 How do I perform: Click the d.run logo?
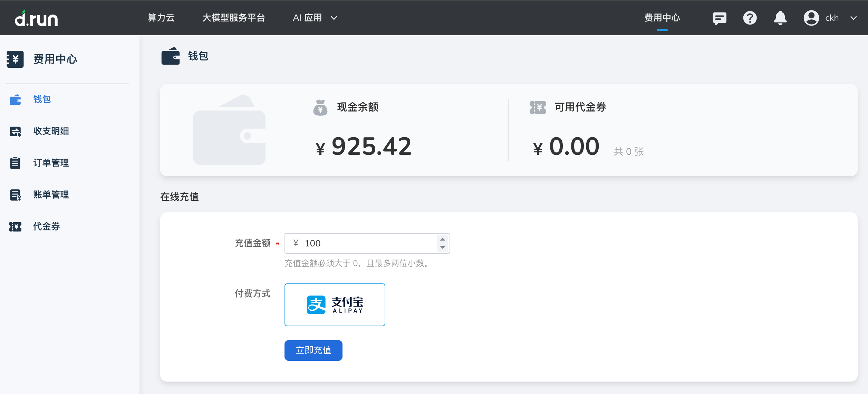click(36, 19)
